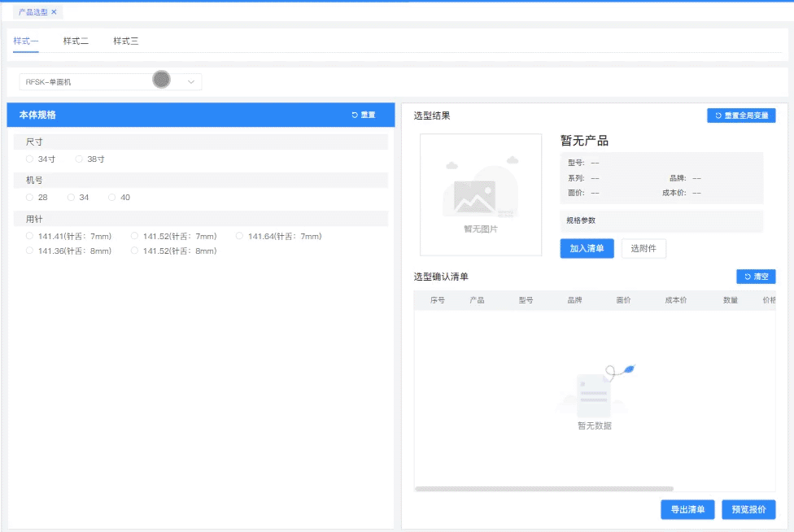The width and height of the screenshot is (794, 532).
Task: Click the 加入清单 button
Action: coord(587,249)
